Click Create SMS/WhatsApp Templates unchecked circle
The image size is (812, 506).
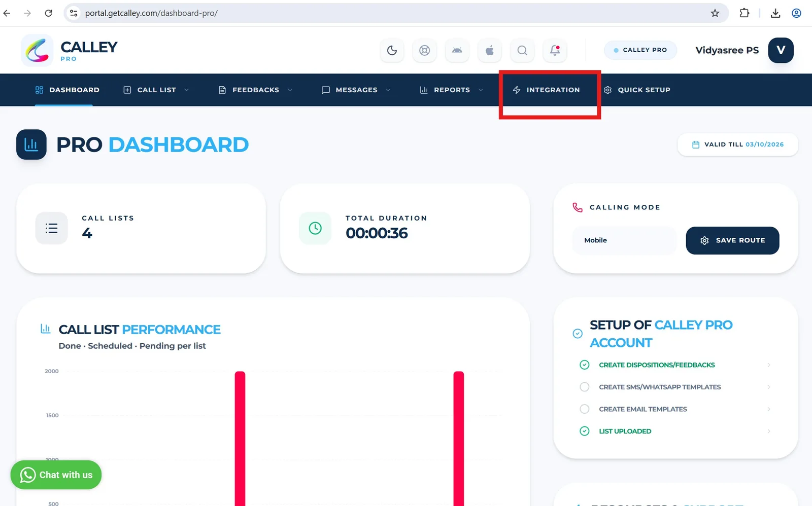585,387
